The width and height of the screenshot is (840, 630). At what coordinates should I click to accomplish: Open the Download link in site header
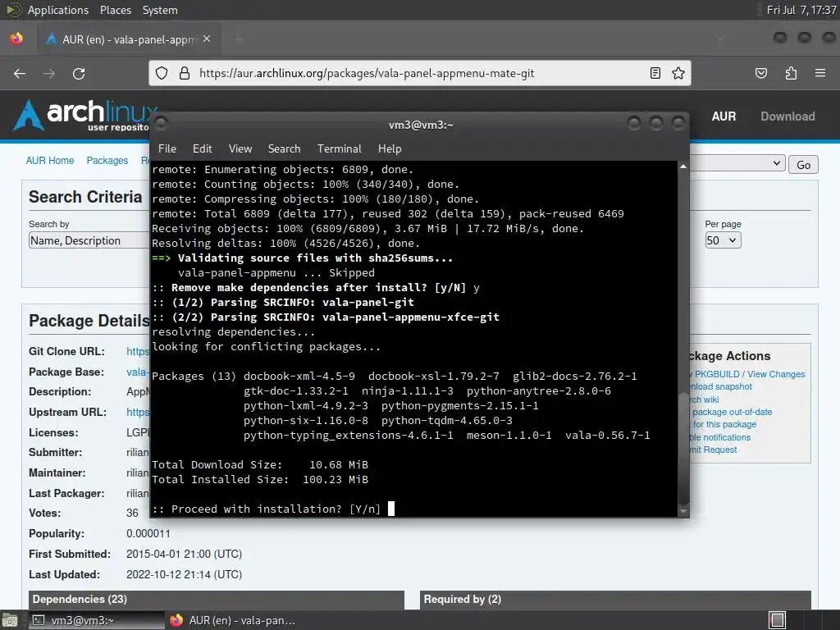[788, 116]
